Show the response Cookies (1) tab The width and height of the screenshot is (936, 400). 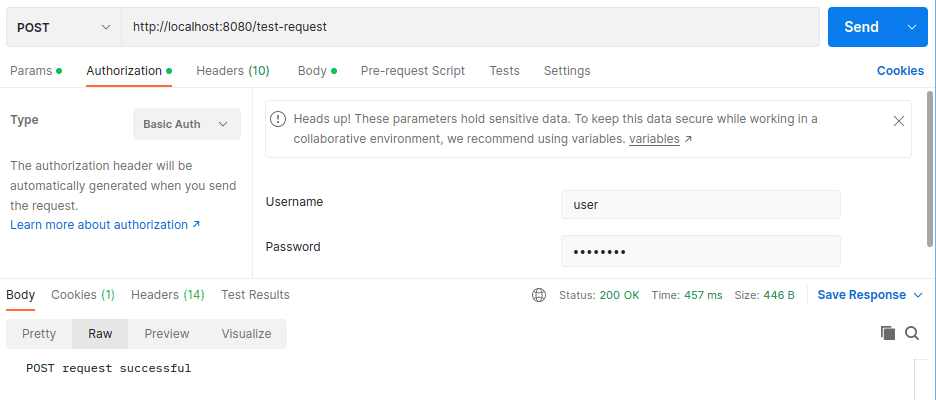click(x=82, y=295)
